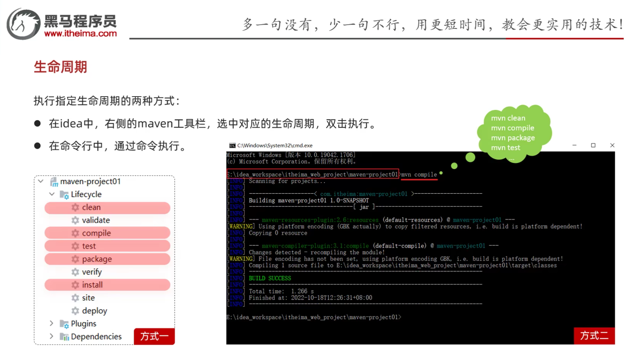
Task: Click the red 方式二 label
Action: [594, 336]
